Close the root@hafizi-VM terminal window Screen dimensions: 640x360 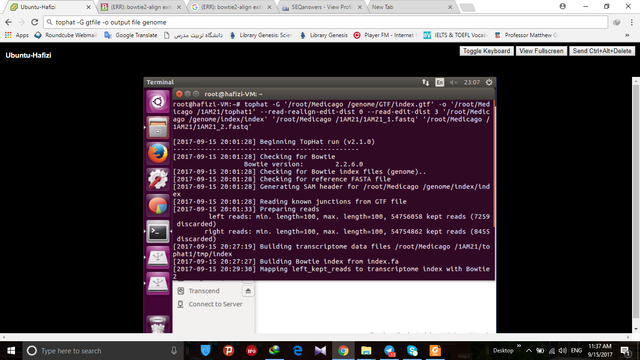point(179,94)
